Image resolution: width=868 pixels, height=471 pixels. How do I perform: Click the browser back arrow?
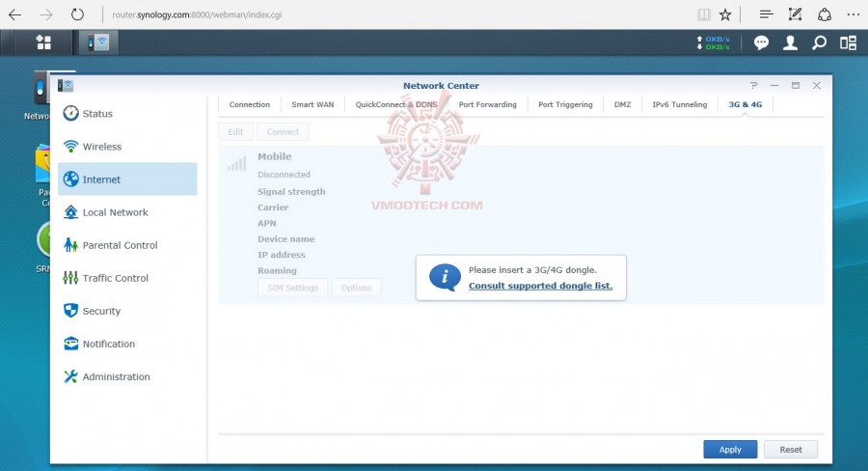[14, 14]
